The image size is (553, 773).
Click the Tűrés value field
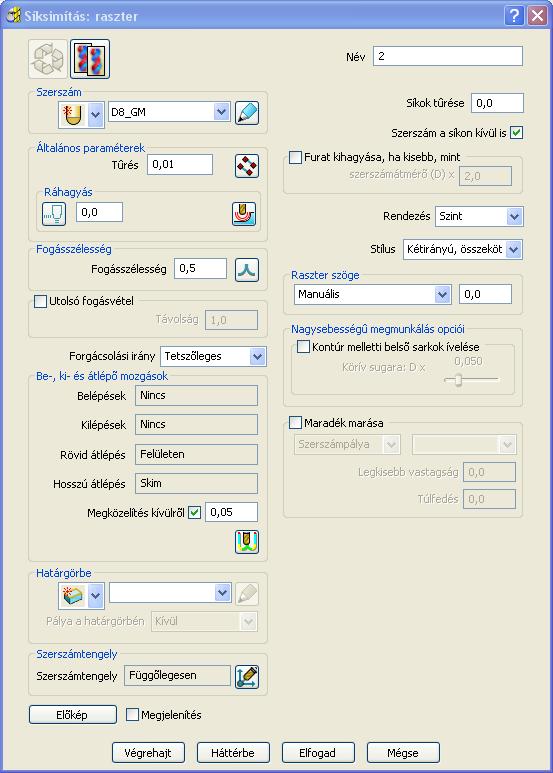point(180,165)
